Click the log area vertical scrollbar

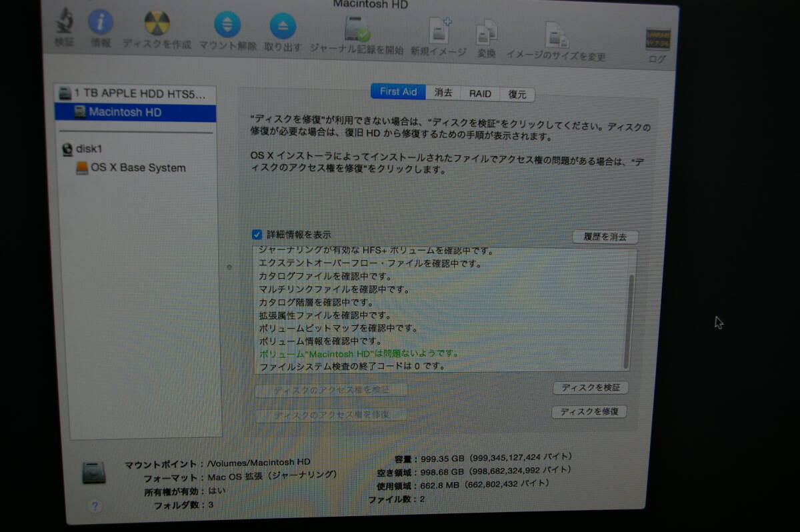[630, 320]
